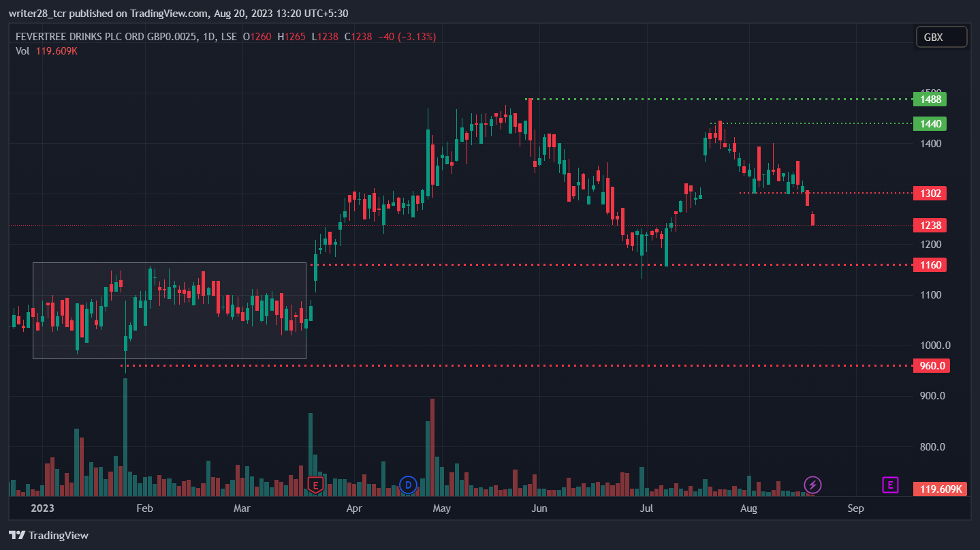Viewport: 980px width, 550px height.
Task: Click the 900.0 price scale label
Action: coord(933,396)
